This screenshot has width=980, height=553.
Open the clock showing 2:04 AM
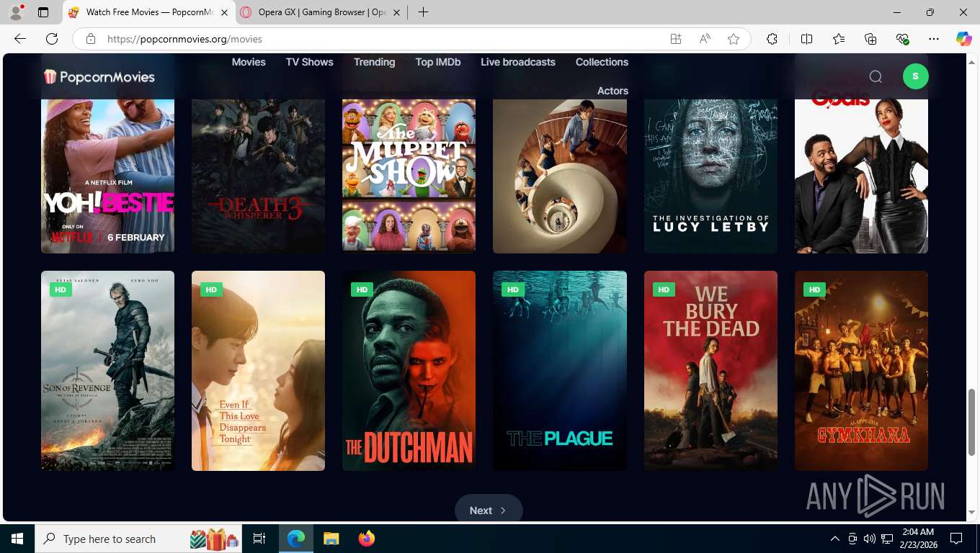pyautogui.click(x=918, y=539)
